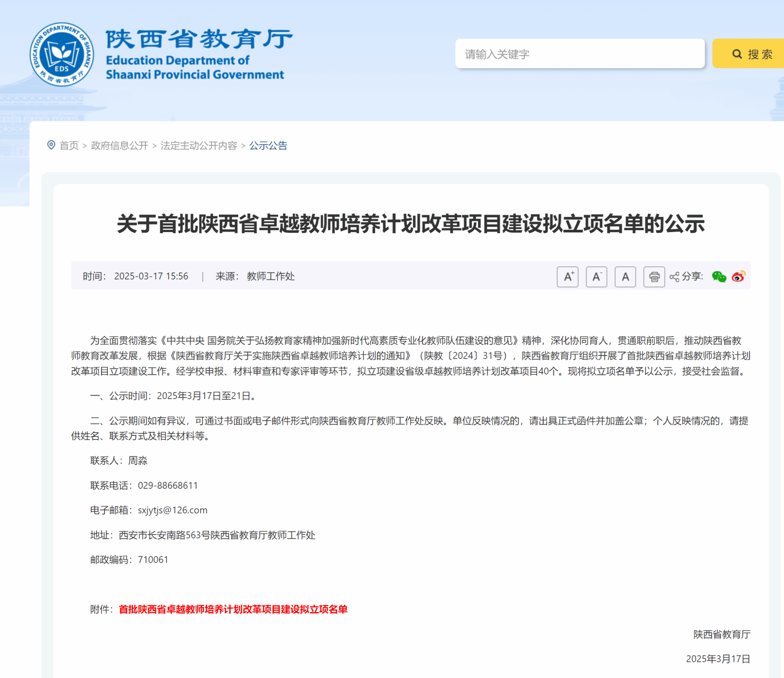Click the breadcrumb location pin icon
Image resolution: width=784 pixels, height=678 pixels.
tap(51, 145)
